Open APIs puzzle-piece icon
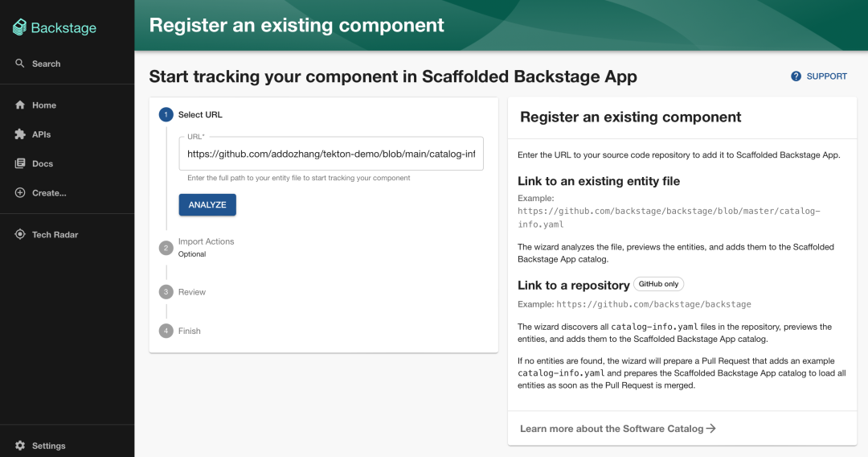 (x=20, y=134)
